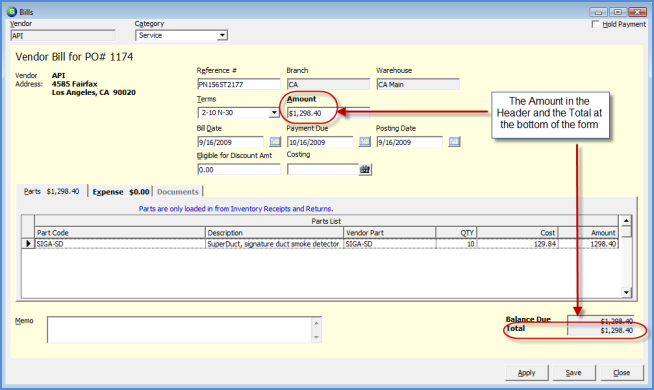Screen dimensions: 654x390
Task: Click into the Reference # field
Action: coord(239,84)
